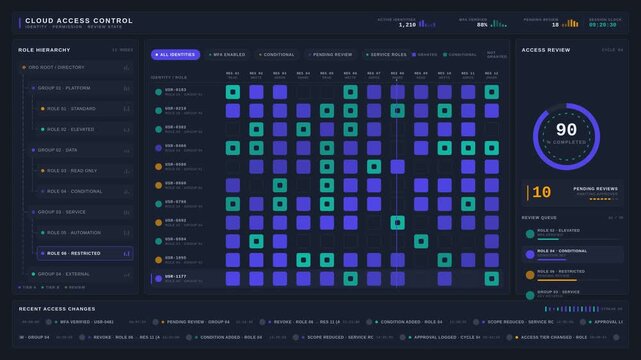641x360 pixels.
Task: Click avatar of Role 02 - Elevated in review queue
Action: tap(530, 234)
